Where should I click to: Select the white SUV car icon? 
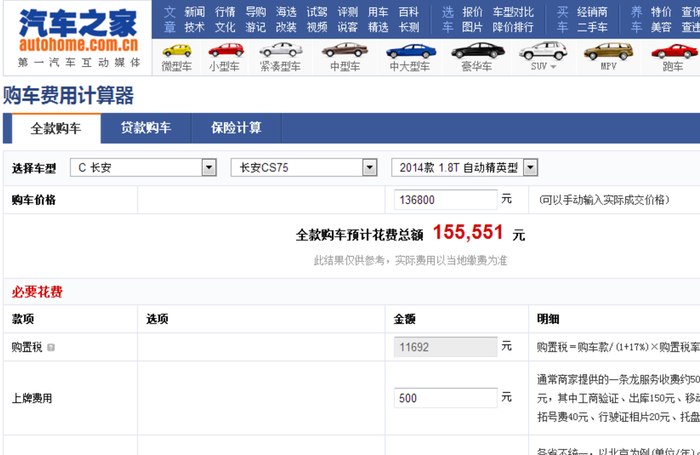pyautogui.click(x=543, y=50)
